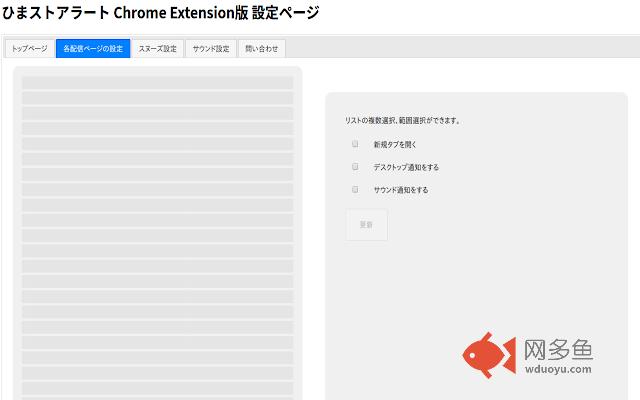Click the 設定ページ page heading
Viewport: 640px width, 400px height.
(x=160, y=12)
